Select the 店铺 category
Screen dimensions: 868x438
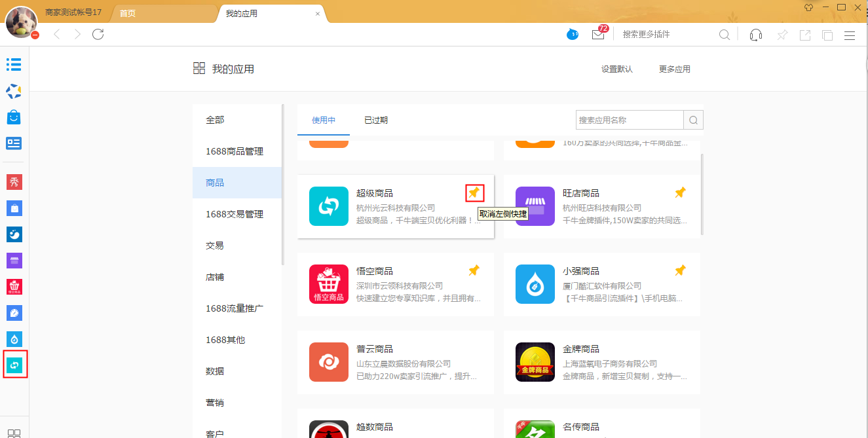(237, 277)
